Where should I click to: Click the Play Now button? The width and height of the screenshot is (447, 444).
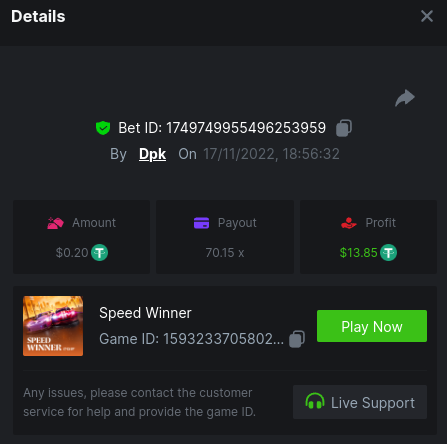tap(372, 326)
